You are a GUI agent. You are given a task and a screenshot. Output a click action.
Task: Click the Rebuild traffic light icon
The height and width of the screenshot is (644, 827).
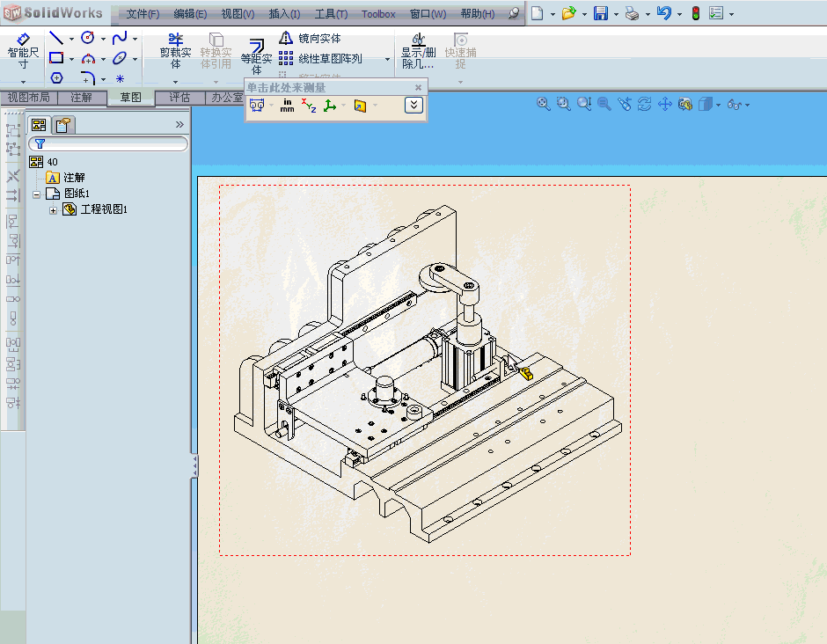pyautogui.click(x=696, y=13)
